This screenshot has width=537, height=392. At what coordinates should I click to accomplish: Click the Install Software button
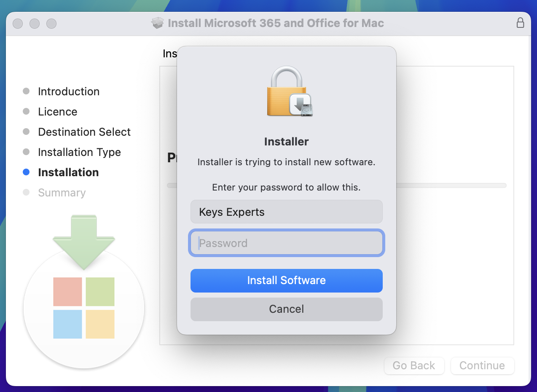(x=286, y=281)
